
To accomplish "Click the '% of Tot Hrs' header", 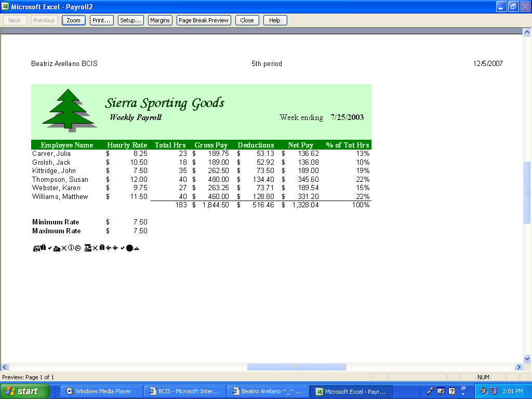I will [x=348, y=145].
